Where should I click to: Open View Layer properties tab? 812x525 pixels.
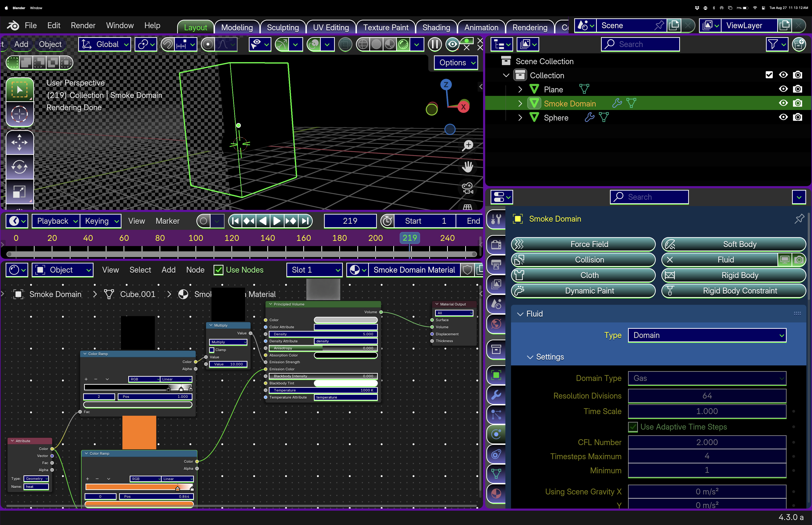point(496,284)
